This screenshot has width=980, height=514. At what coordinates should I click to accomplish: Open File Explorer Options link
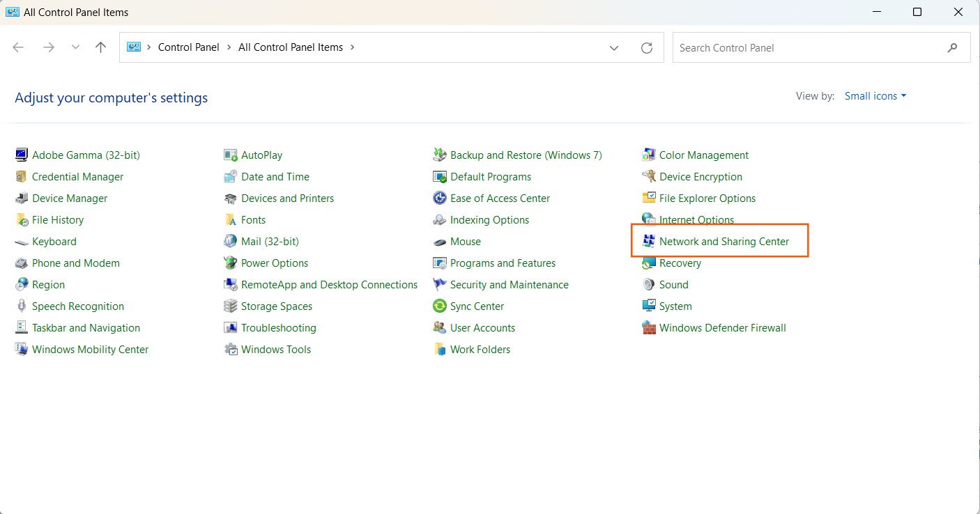click(707, 198)
